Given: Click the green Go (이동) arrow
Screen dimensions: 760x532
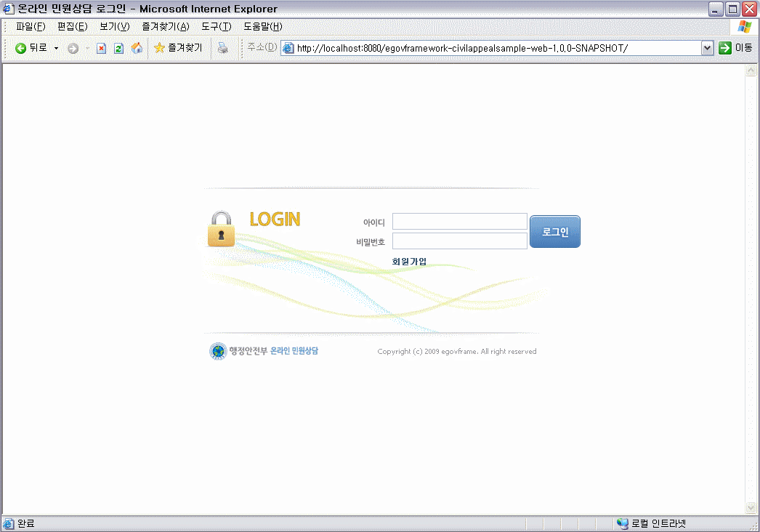Looking at the screenshot, I should point(724,48).
